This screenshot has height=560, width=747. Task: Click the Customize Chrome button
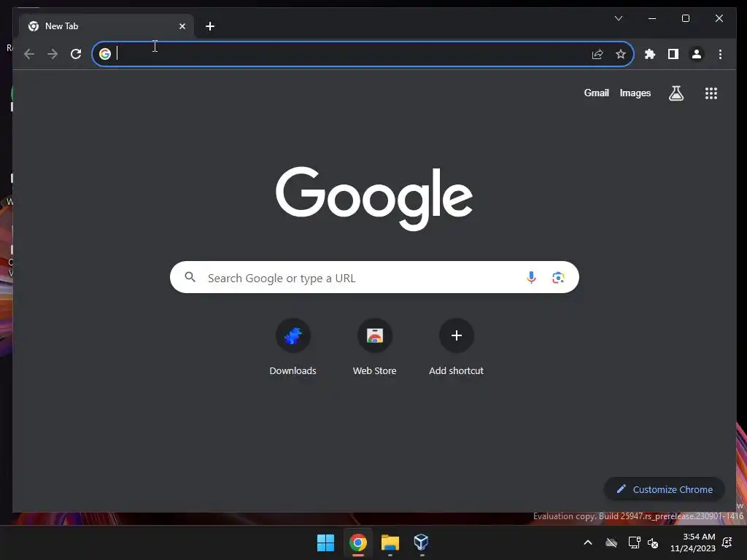tap(664, 489)
